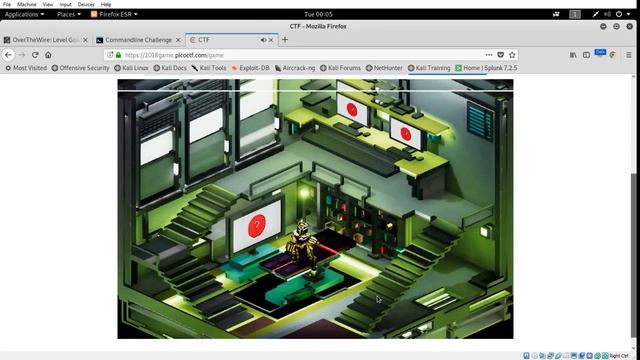This screenshot has height=360, width=640.
Task: Close the OverTheWire tab
Action: (85, 40)
